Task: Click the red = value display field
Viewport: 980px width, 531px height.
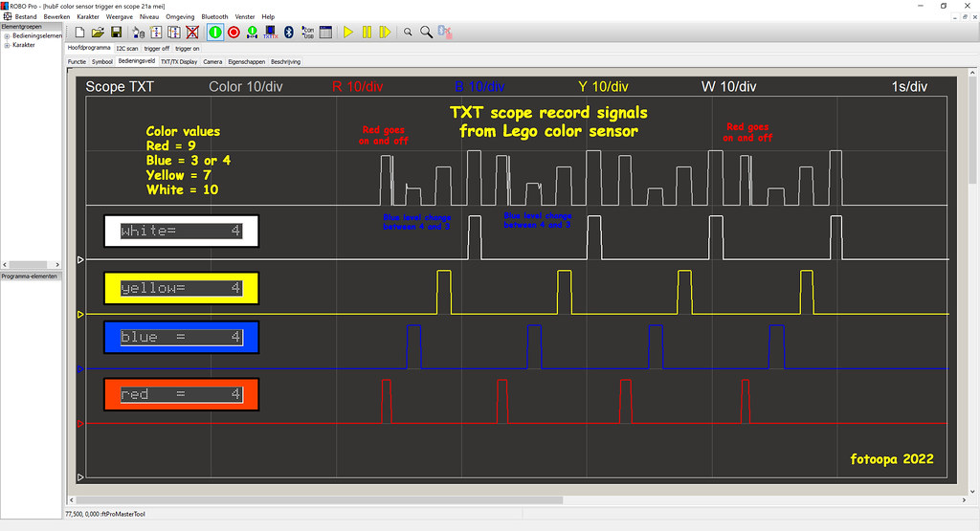Action: click(x=181, y=394)
